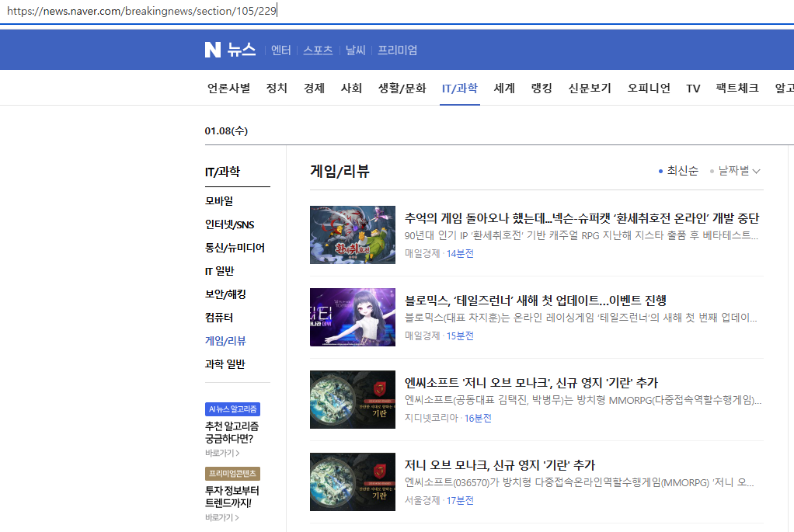Click the IT/과학 sidebar heading
Screen dimensions: 794x532
pyautogui.click(x=222, y=172)
